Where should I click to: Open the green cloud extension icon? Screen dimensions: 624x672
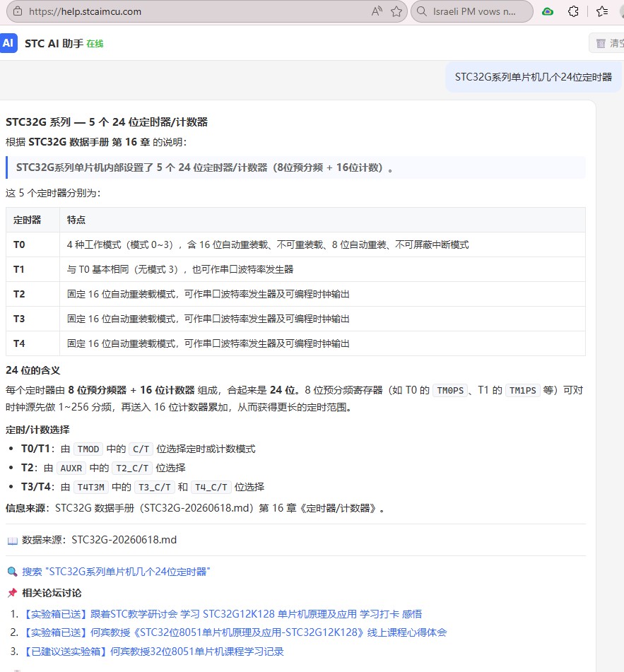[547, 11]
